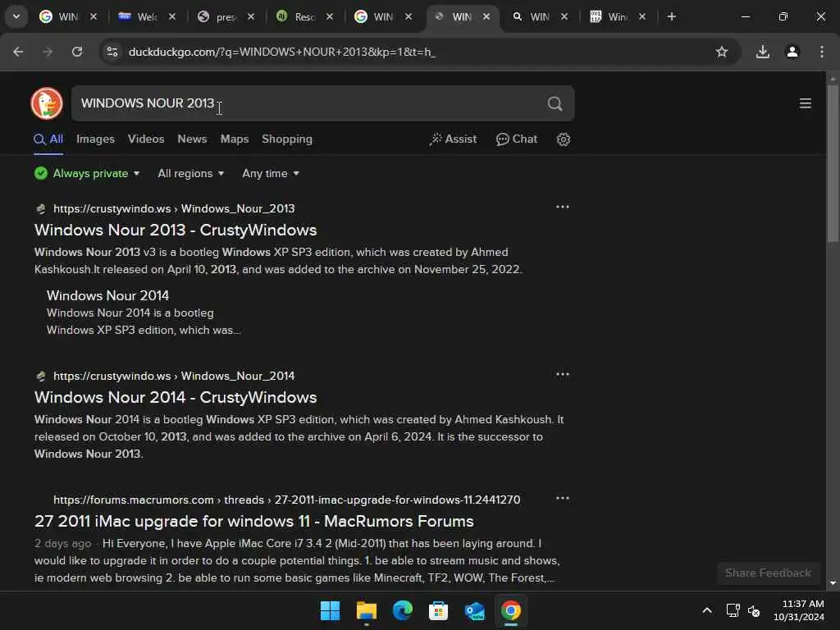Open the 'Windows Nour 2014' sublink
This screenshot has width=840, height=630.
click(107, 295)
